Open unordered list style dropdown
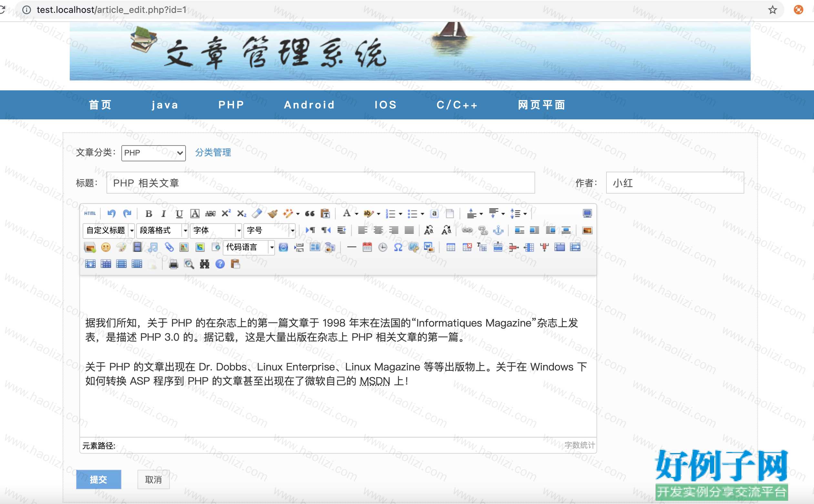This screenshot has height=504, width=814. pos(422,214)
